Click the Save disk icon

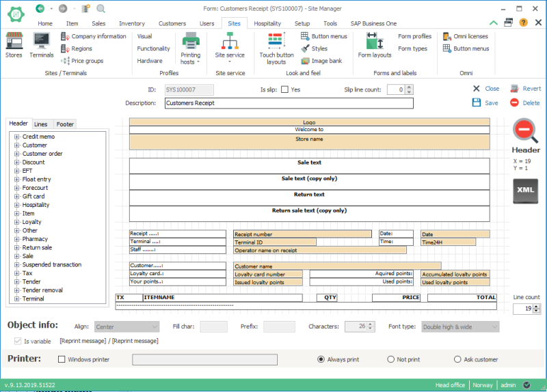pyautogui.click(x=477, y=102)
